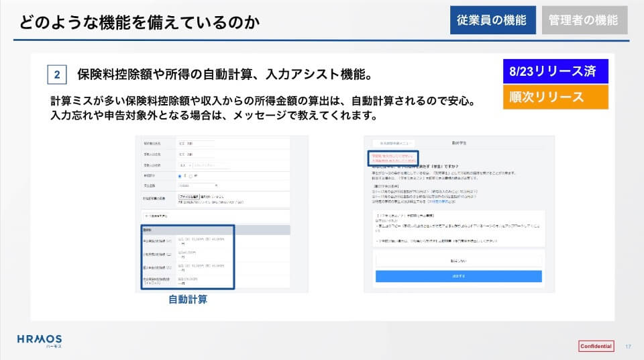Select the first radio button in the form
Image resolution: width=644 pixels, height=360 pixels.
180,176
